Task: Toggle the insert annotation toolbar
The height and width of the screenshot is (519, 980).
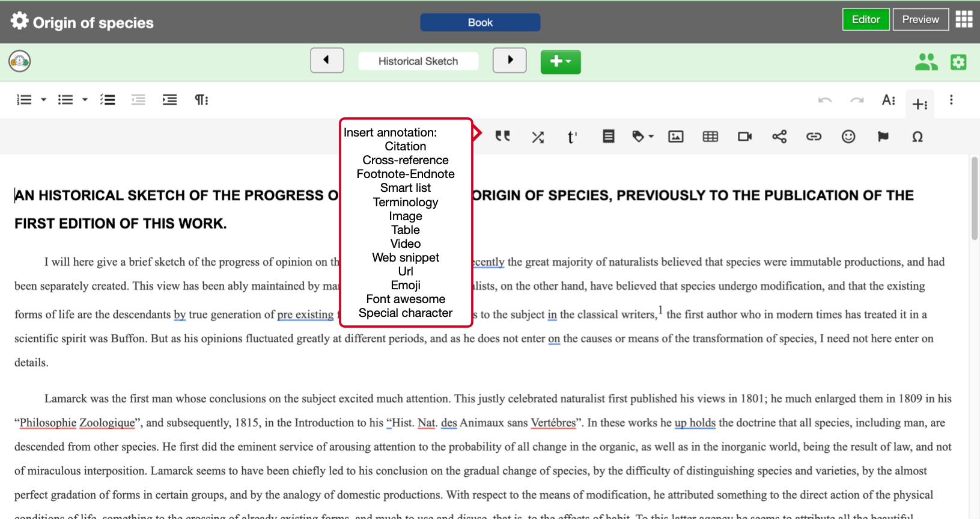Action: coord(919,103)
